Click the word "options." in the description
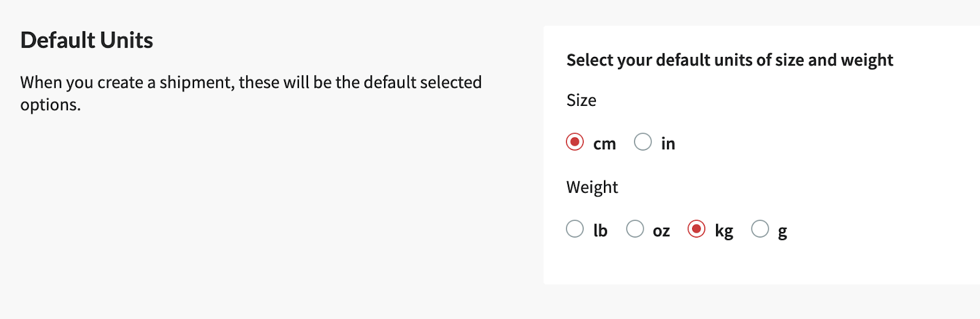Screen dimensions: 980x319 [x=50, y=105]
